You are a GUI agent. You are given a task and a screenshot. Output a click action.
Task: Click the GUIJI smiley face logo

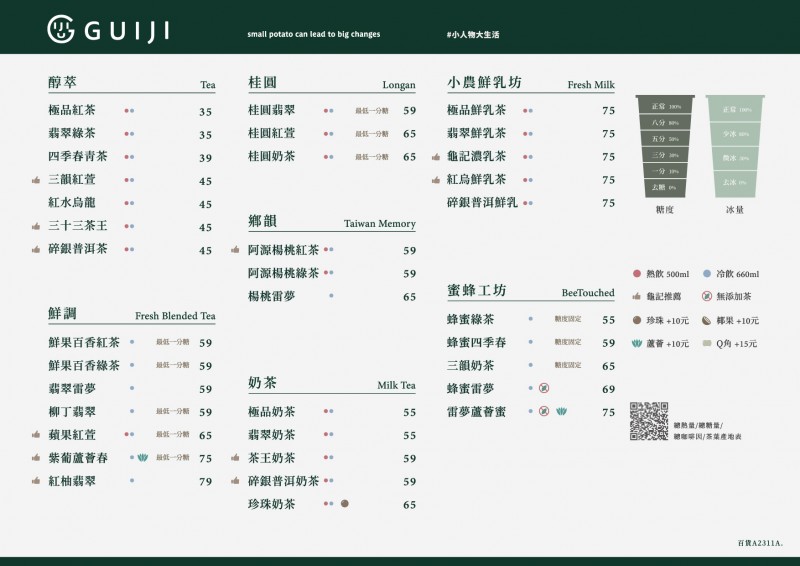click(x=61, y=29)
